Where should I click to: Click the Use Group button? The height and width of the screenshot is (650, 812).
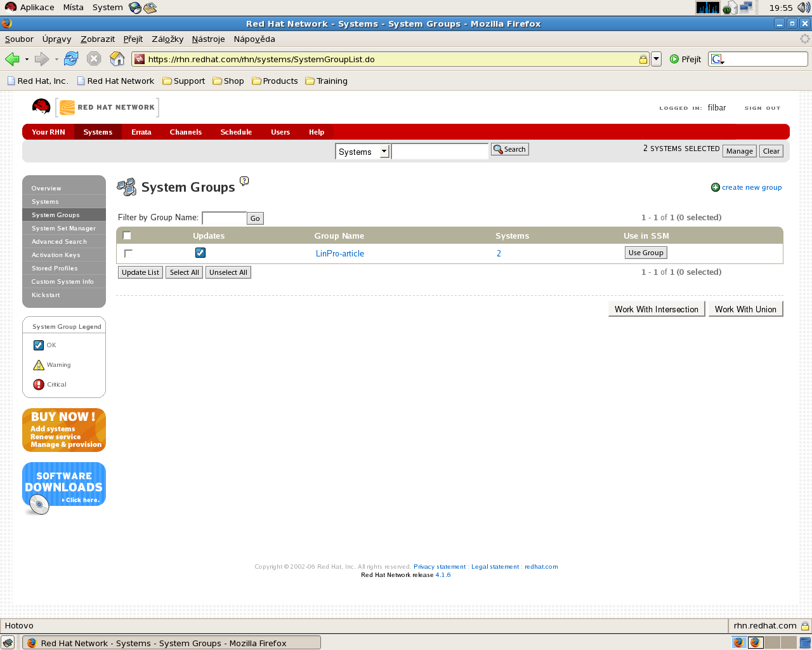(x=646, y=253)
